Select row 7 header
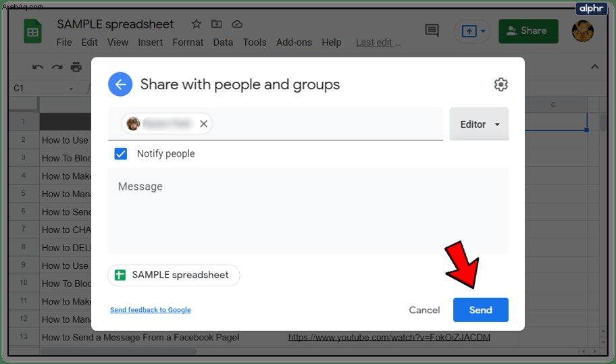 24,230
